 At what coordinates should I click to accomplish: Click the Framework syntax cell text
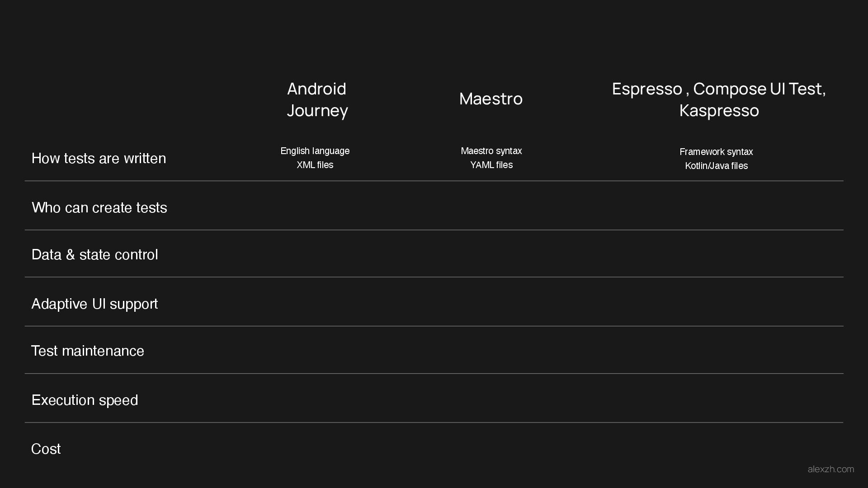click(716, 152)
